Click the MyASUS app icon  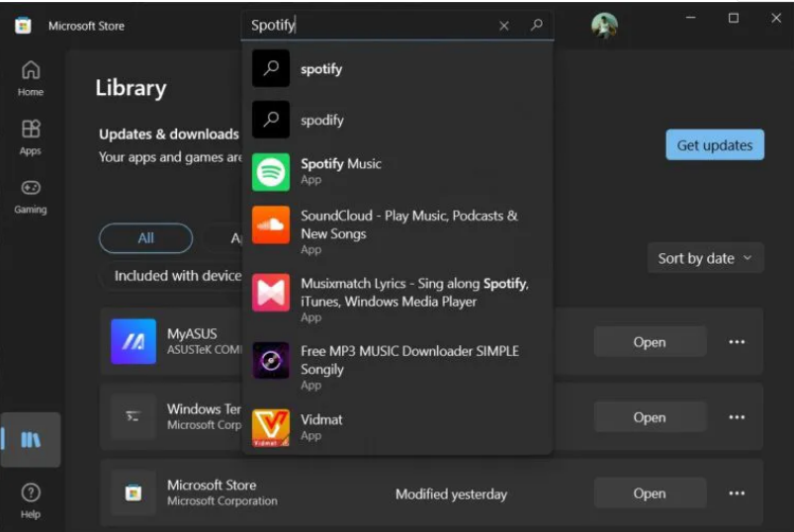[133, 341]
